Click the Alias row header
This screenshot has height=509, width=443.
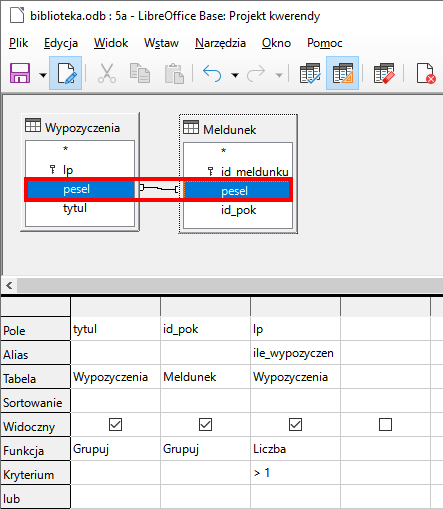click(35, 353)
